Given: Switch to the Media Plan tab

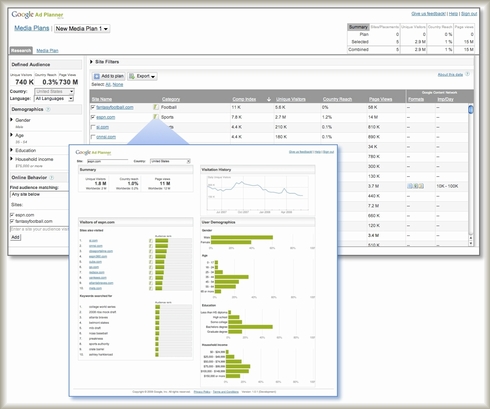Looking at the screenshot, I should [x=47, y=51].
